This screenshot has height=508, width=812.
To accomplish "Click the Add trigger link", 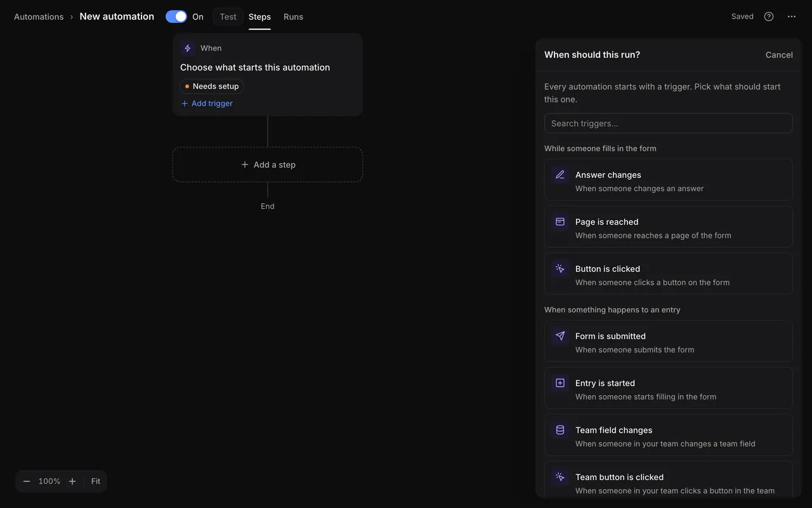I will (x=207, y=104).
